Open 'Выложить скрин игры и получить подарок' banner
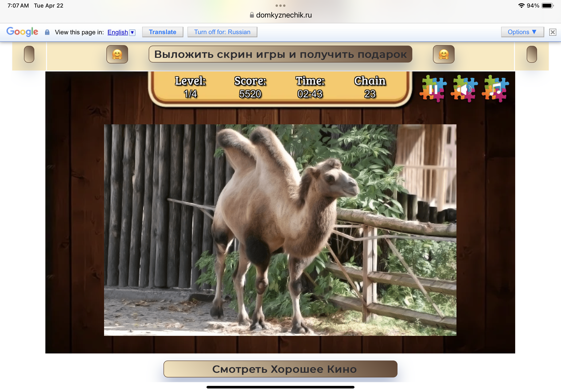The width and height of the screenshot is (561, 392). click(280, 54)
